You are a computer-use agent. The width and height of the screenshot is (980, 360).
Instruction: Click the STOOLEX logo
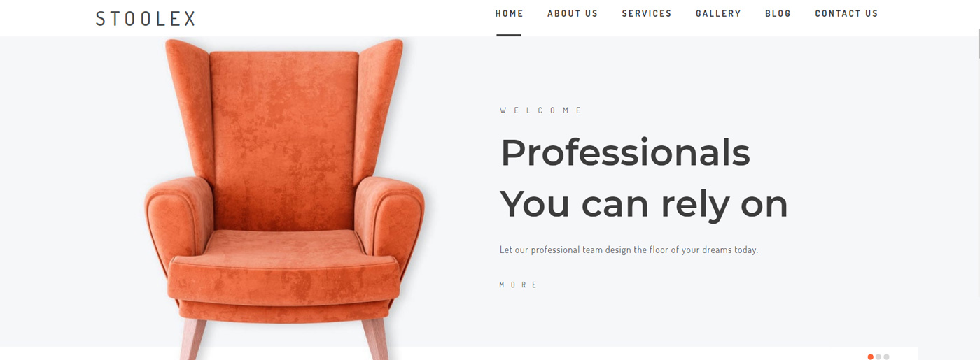point(146,19)
